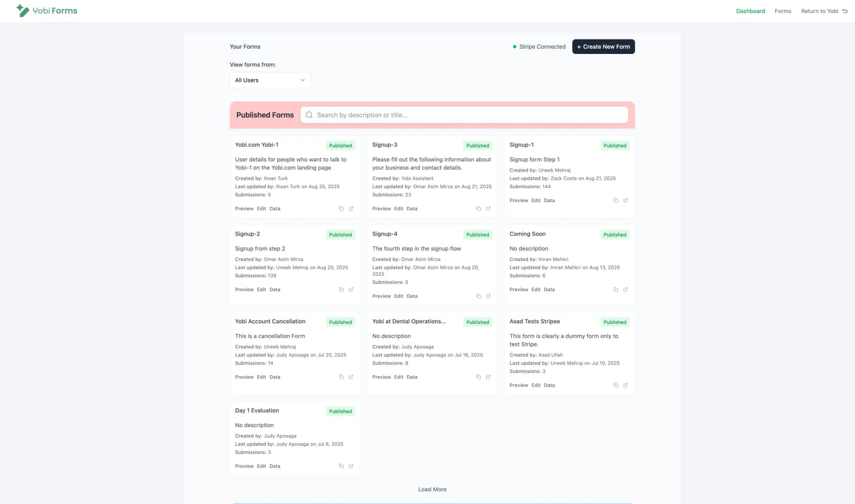Edit the Signup-1 form
Viewport: 855px width, 504px height.
click(535, 201)
